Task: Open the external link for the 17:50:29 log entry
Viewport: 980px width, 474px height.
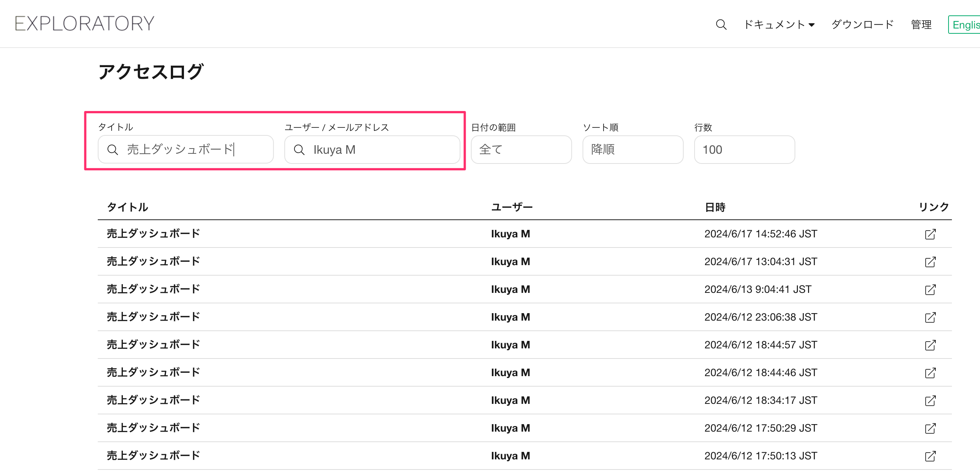Action: coord(930,429)
